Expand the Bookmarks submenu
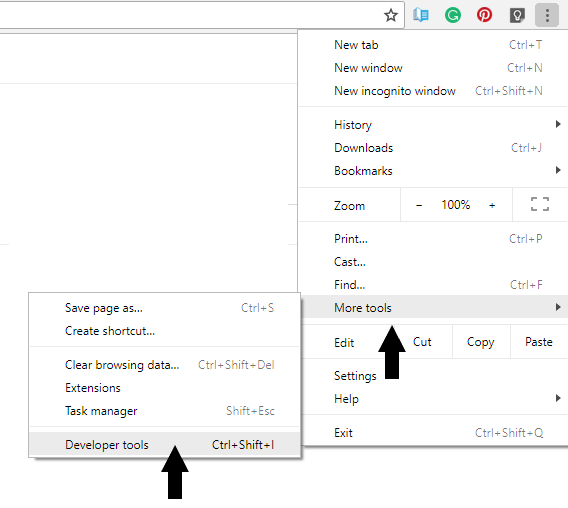The height and width of the screenshot is (508, 568). click(x=433, y=171)
